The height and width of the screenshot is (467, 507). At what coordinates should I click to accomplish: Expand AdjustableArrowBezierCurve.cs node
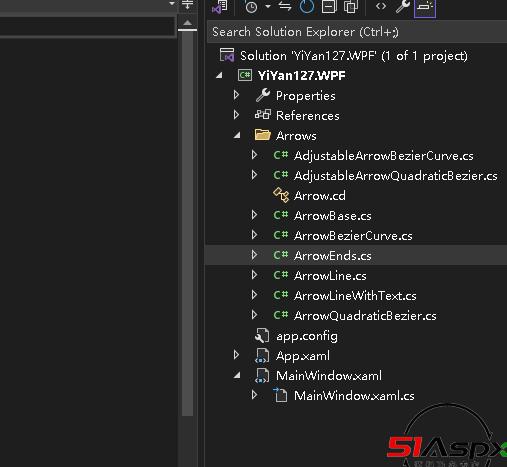click(254, 155)
